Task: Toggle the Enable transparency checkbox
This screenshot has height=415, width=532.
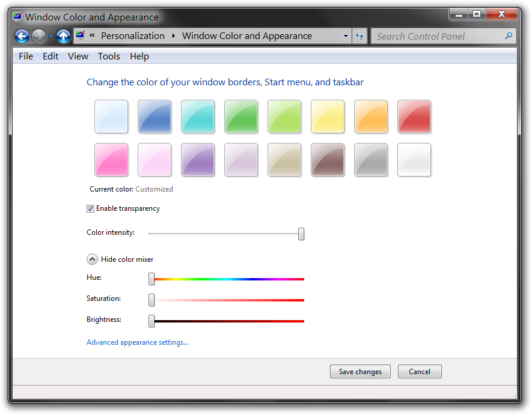Action: click(x=90, y=208)
